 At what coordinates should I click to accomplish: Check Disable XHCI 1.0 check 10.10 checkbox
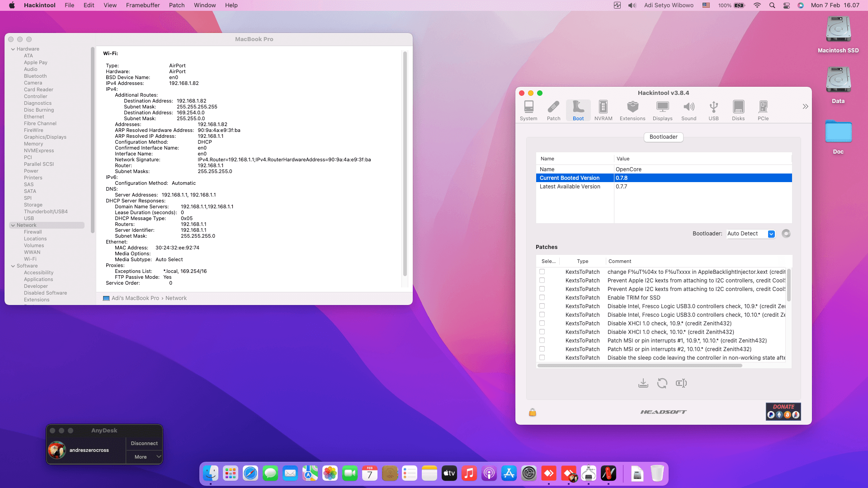click(x=542, y=332)
